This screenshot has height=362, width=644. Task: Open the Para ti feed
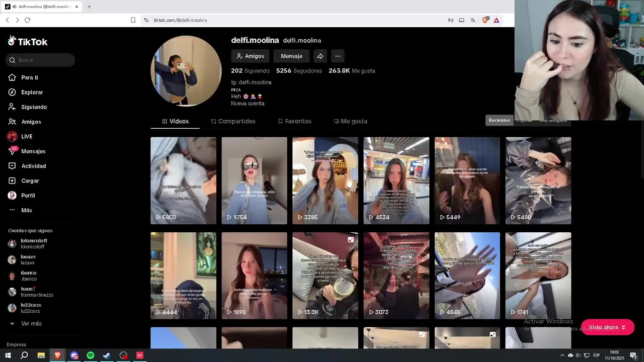point(30,77)
